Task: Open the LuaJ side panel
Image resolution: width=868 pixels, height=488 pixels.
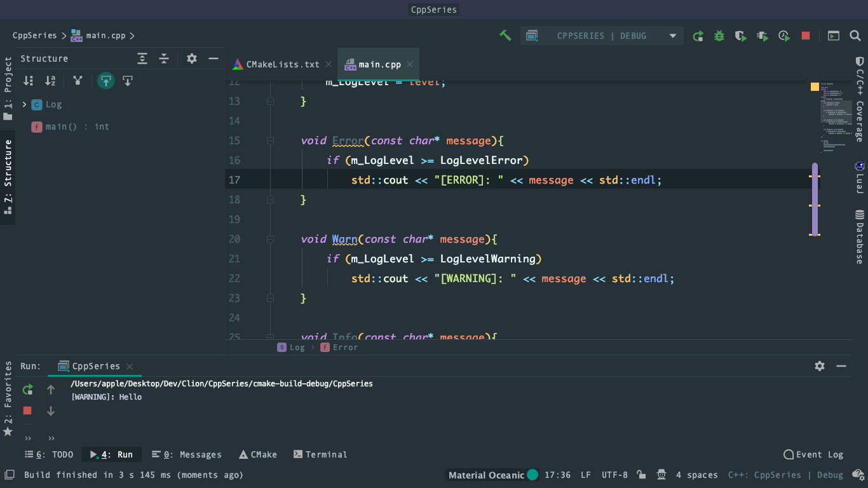Action: point(860,177)
